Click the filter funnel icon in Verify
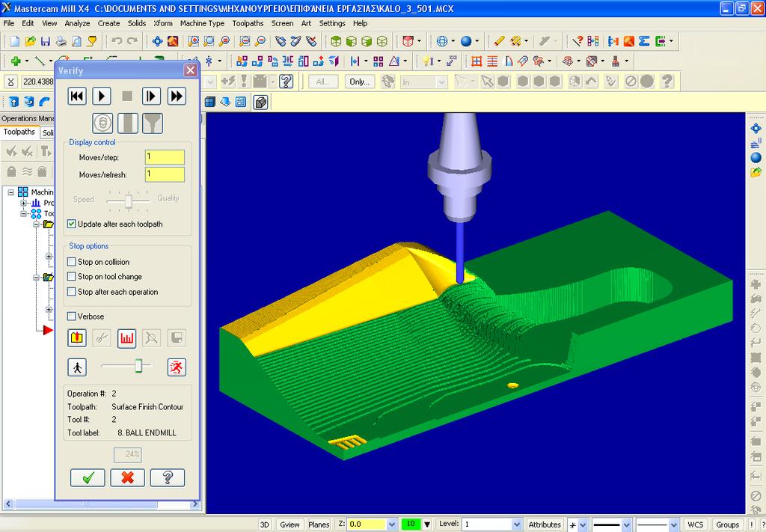Image resolution: width=766 pixels, height=532 pixels. tap(153, 123)
